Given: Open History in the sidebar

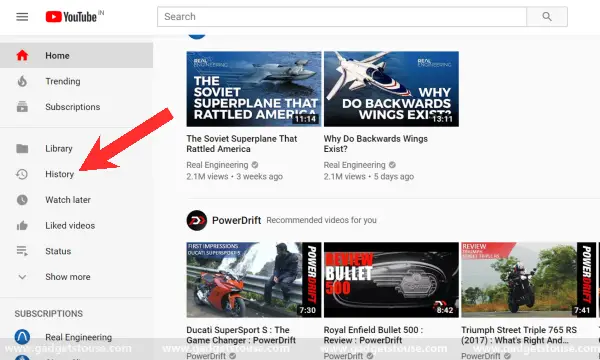Looking at the screenshot, I should (x=77, y=174).
